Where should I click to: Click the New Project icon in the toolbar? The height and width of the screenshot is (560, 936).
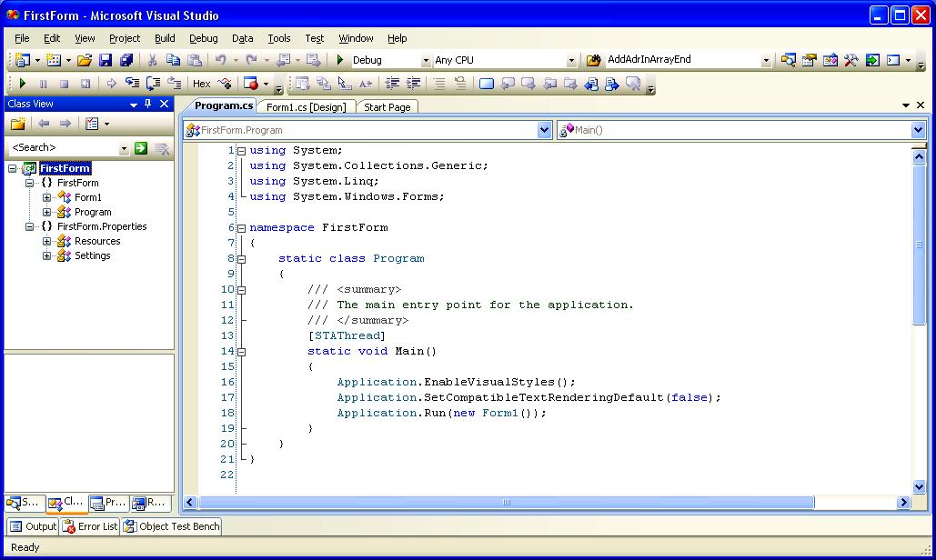click(x=22, y=60)
